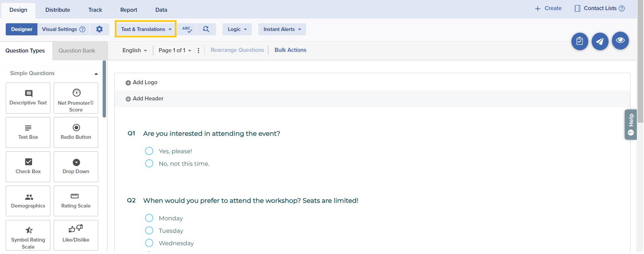
Task: Collapse the Simple Questions section
Action: pos(96,73)
